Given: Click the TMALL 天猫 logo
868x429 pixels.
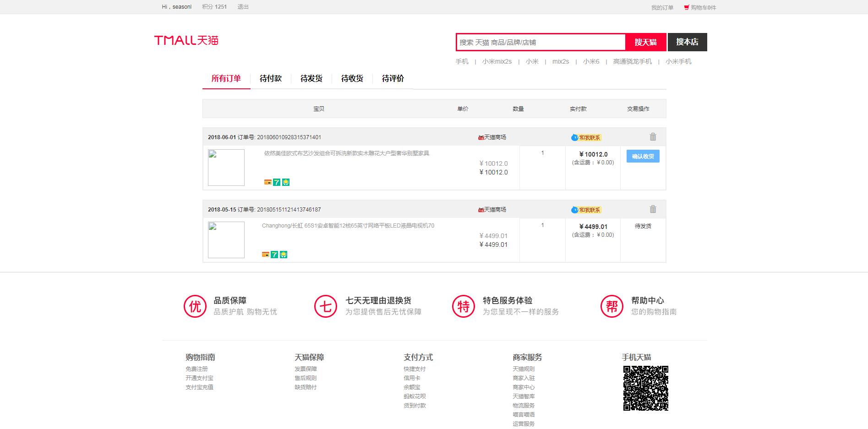Looking at the screenshot, I should [x=186, y=40].
